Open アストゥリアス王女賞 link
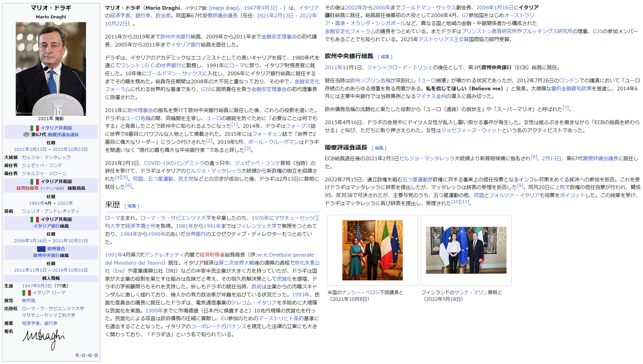 pyautogui.click(x=444, y=39)
